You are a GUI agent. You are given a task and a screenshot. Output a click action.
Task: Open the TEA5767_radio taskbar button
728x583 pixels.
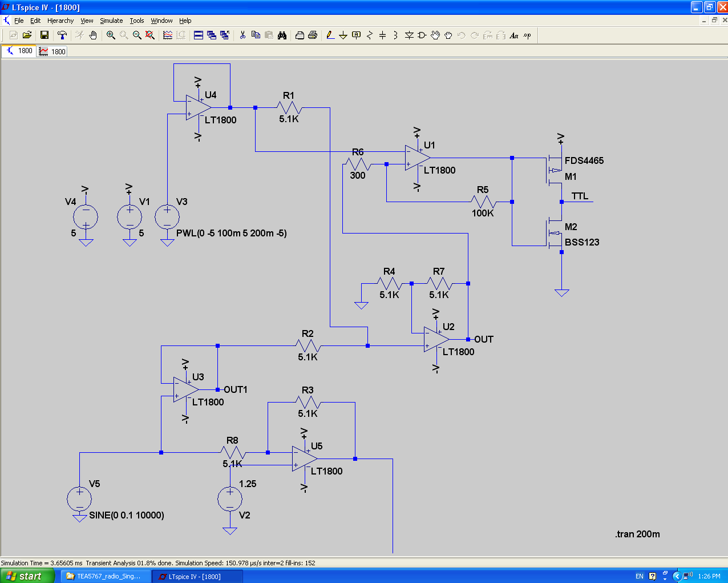point(106,576)
